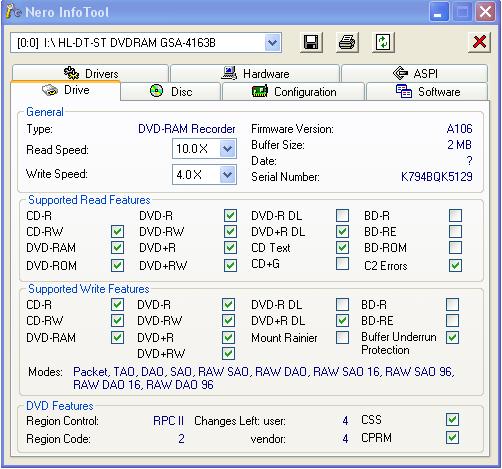Open the ASPI tab
The height and width of the screenshot is (469, 502).
point(415,73)
